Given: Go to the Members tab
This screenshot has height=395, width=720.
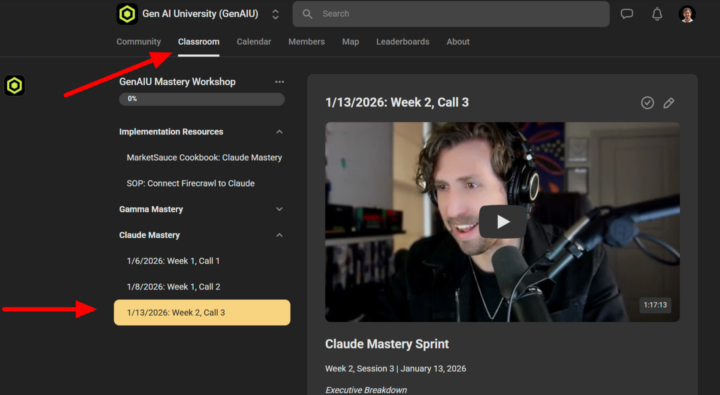Looking at the screenshot, I should coord(306,42).
